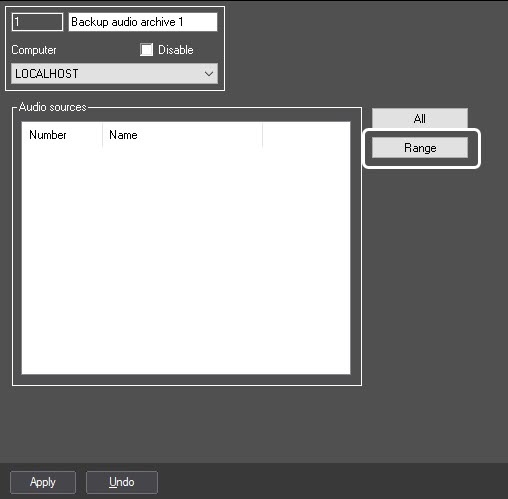Click the chevron arrow on Computer combo box
This screenshot has height=499, width=508.
coord(209,73)
